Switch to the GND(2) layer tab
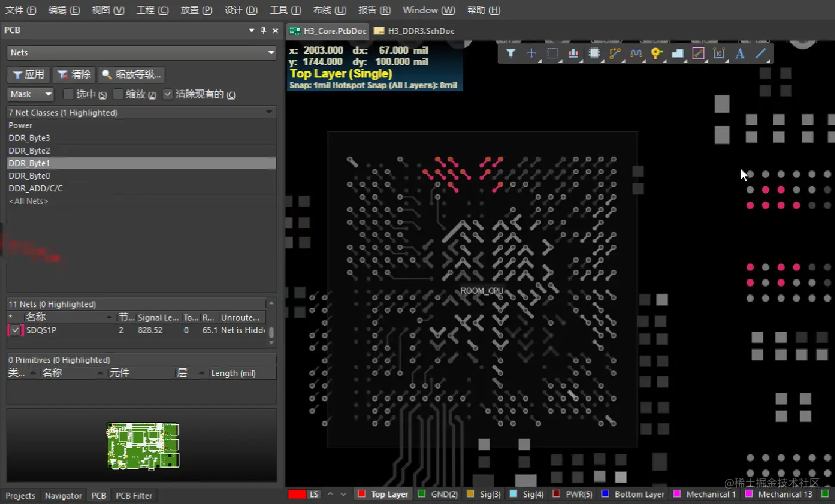Viewport: 835px width, 504px height. (x=438, y=494)
